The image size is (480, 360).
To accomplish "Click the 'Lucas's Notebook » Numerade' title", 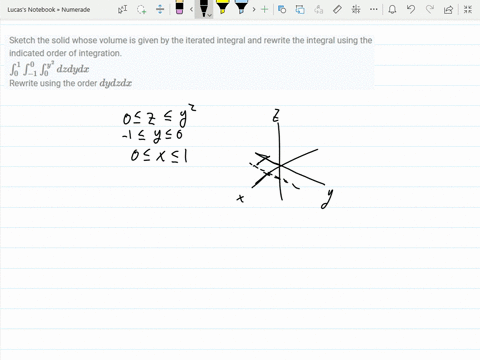I will point(49,10).
